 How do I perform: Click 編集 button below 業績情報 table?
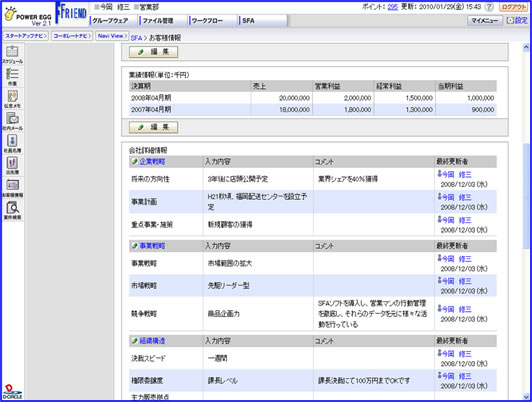click(153, 127)
